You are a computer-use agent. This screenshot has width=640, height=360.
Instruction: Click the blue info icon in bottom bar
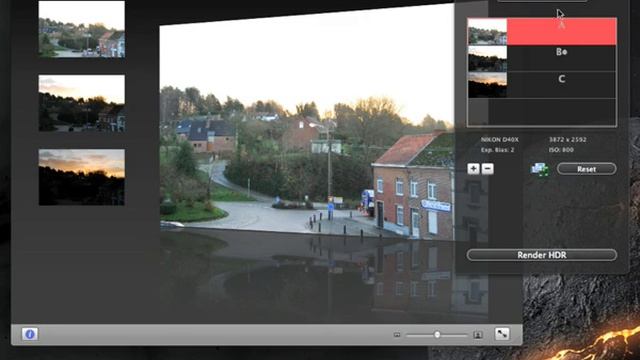[30, 334]
